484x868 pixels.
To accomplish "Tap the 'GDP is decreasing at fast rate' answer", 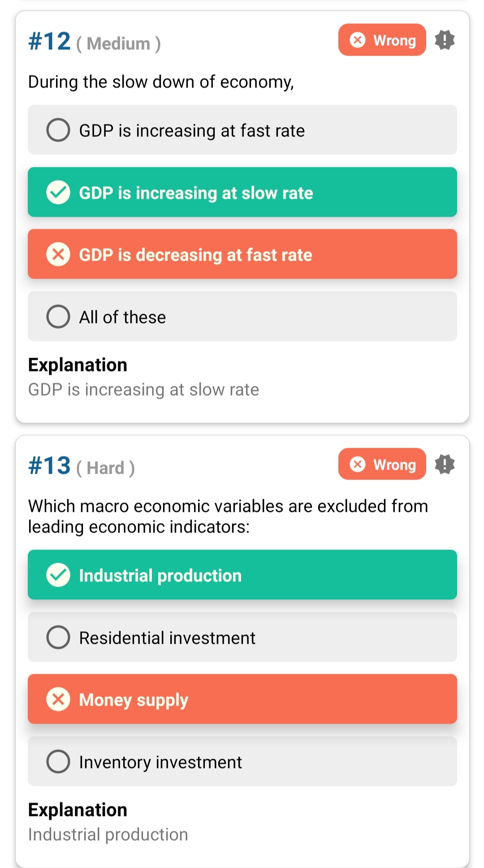I will click(242, 254).
